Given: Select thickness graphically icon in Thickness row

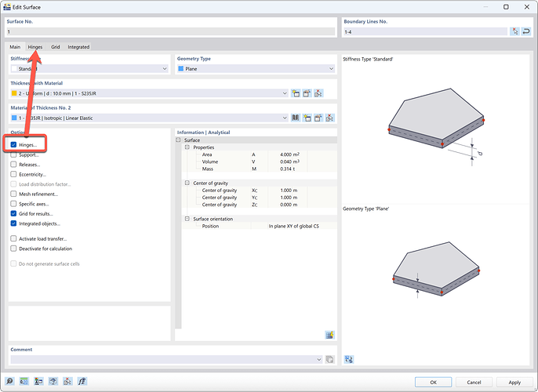Looking at the screenshot, I should click(318, 93).
